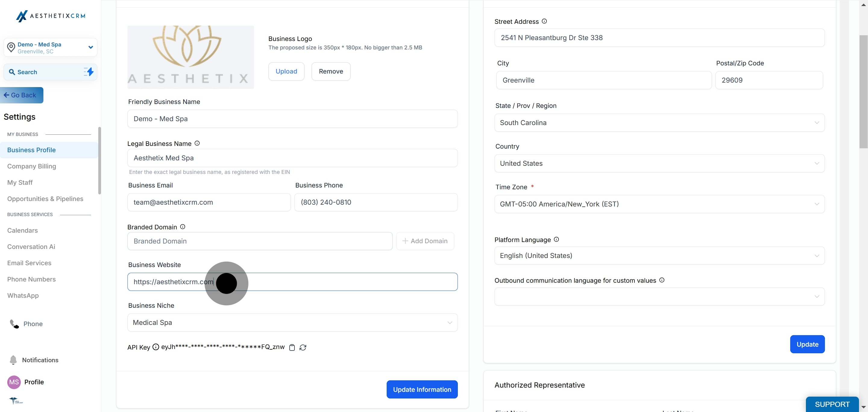Viewport: 868px width, 412px height.
Task: Expand the Demo - Med Spa location switcher
Action: (x=90, y=47)
